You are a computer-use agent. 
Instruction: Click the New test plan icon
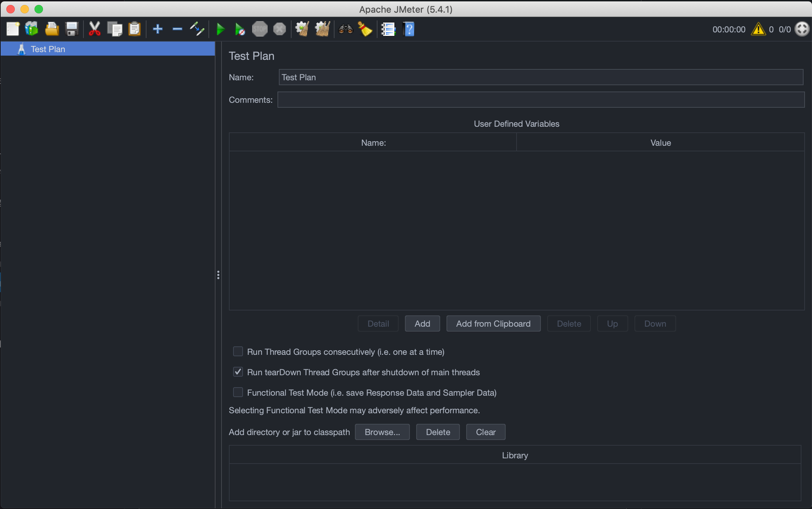(x=13, y=29)
